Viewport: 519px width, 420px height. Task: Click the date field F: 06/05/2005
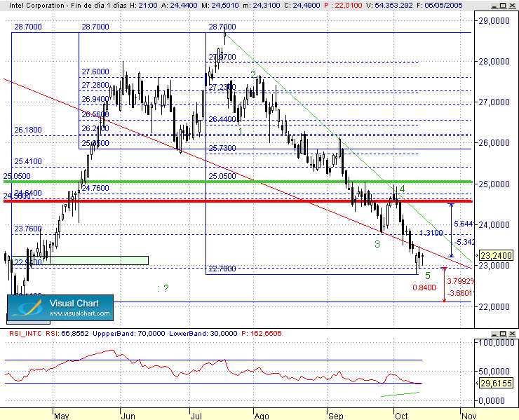click(440, 6)
